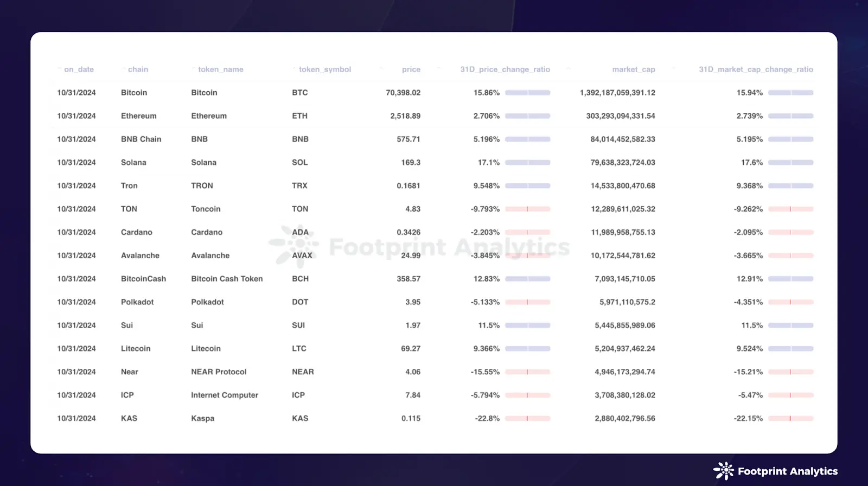This screenshot has width=868, height=486.
Task: Click Bitcoin's 31D price change bar
Action: point(527,93)
